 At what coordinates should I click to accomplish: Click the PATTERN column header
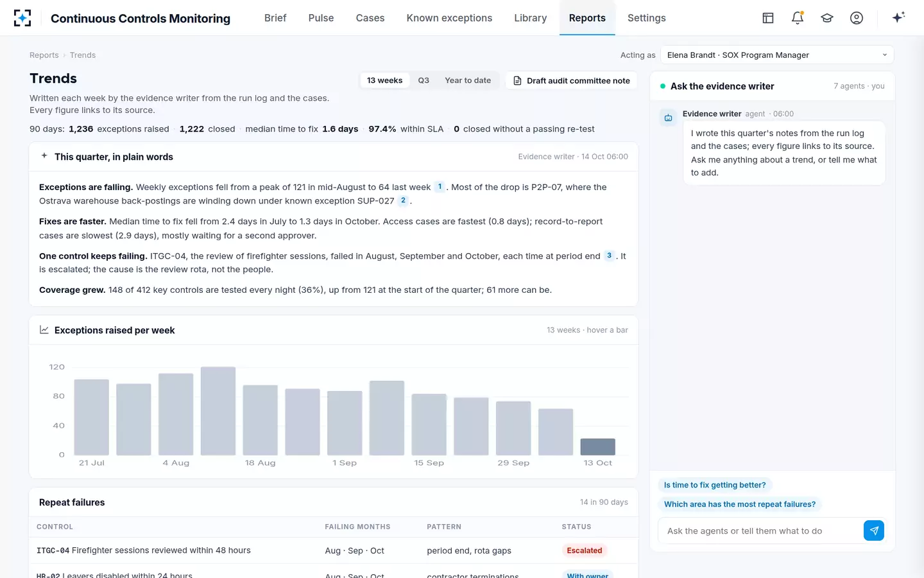(444, 527)
